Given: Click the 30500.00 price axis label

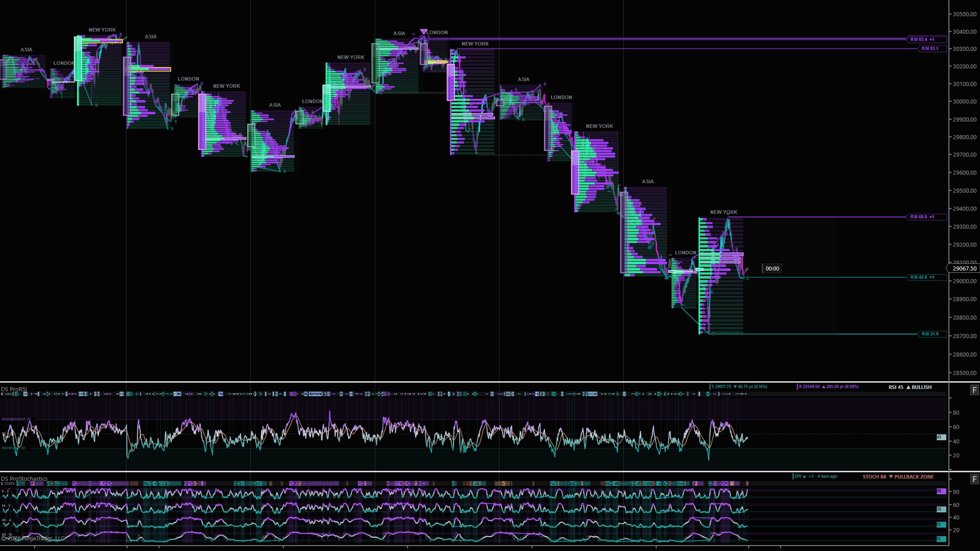Looking at the screenshot, I should tap(964, 14).
